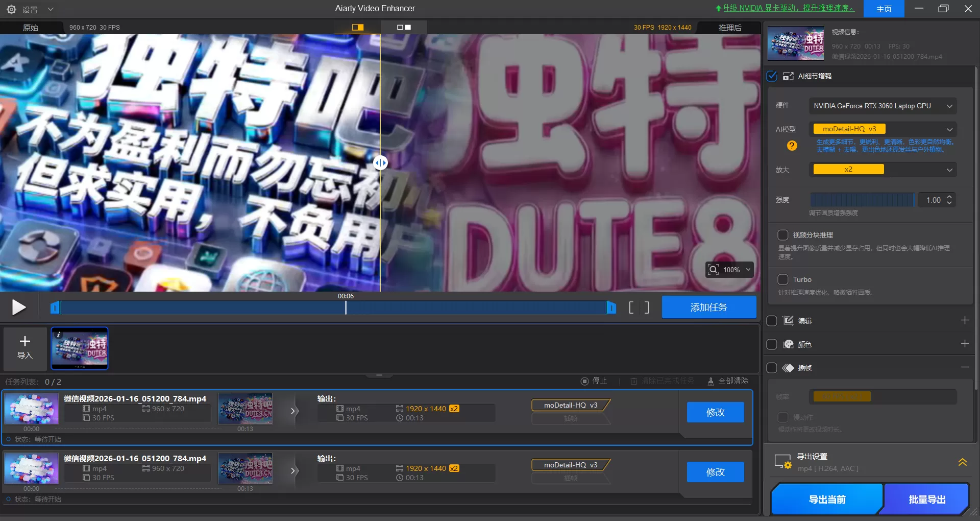Uncheck the AI细节增强 checkbox
980x521 pixels.
pos(771,76)
